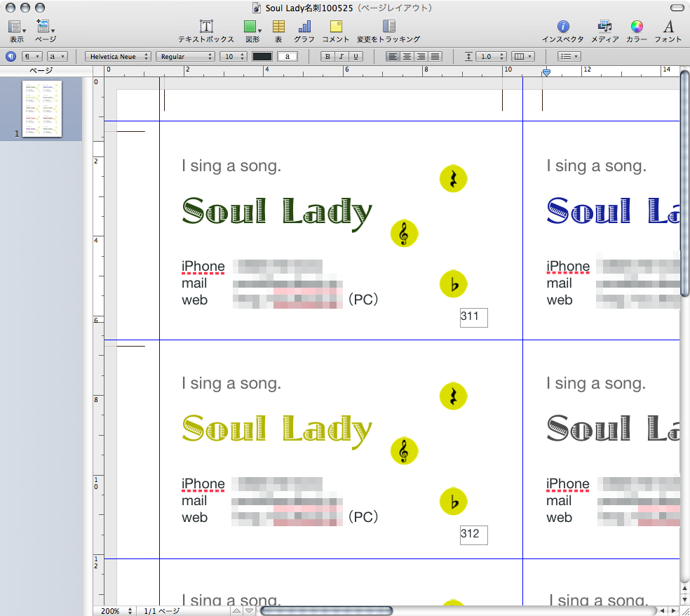Image resolution: width=690 pixels, height=616 pixels.
Task: Click the center text alignment button
Action: (407, 56)
